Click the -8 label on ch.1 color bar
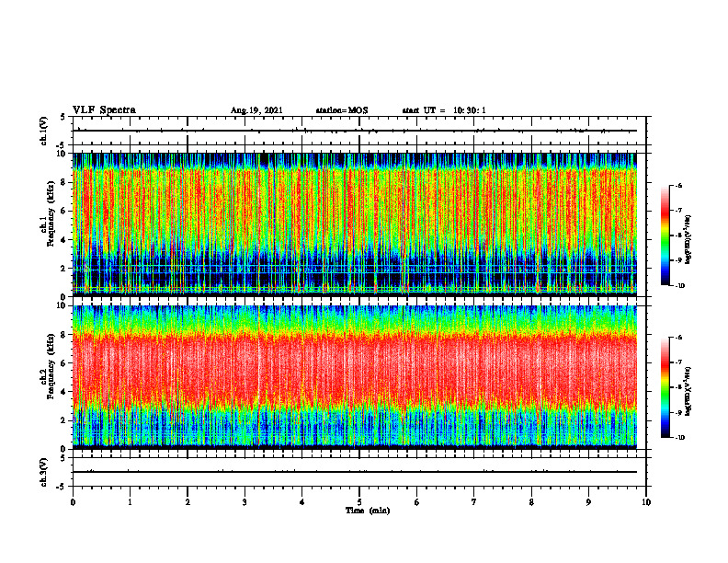 pyautogui.click(x=679, y=236)
